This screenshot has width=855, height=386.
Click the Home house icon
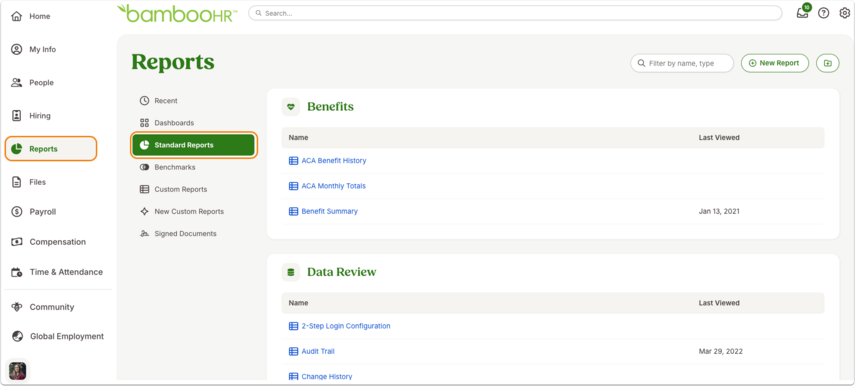16,16
